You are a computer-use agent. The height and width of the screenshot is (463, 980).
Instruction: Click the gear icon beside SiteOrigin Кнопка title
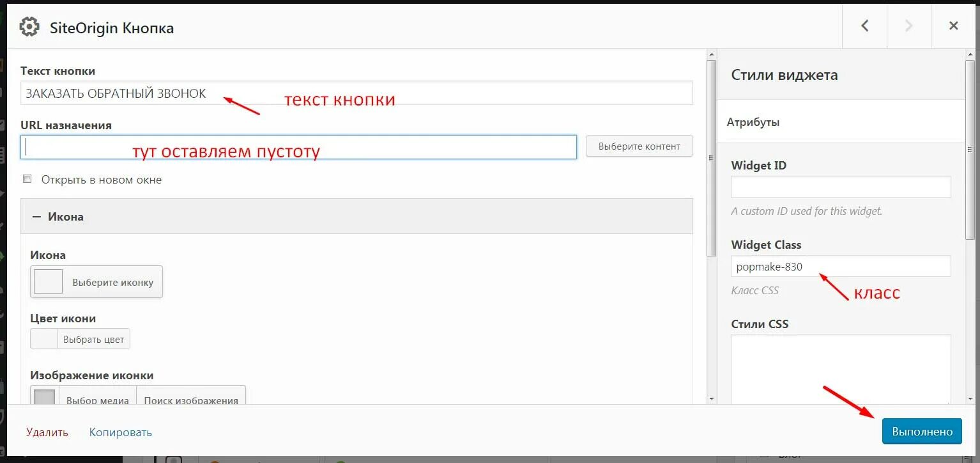(x=29, y=27)
